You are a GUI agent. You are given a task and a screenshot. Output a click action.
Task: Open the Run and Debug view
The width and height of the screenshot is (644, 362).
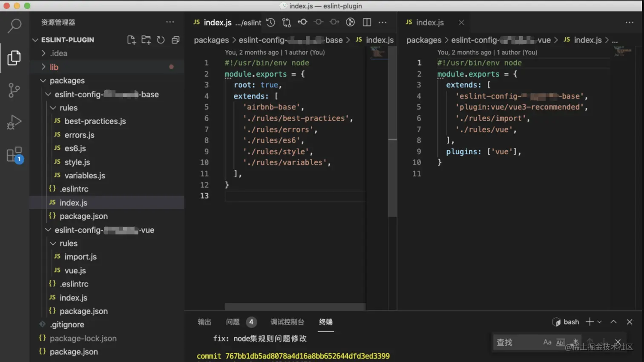pyautogui.click(x=14, y=122)
